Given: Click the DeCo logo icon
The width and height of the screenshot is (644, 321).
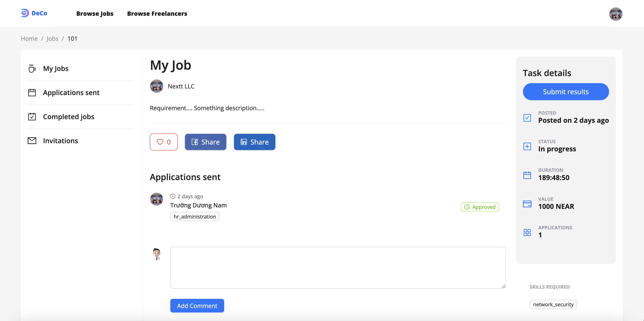Looking at the screenshot, I should coord(25,13).
